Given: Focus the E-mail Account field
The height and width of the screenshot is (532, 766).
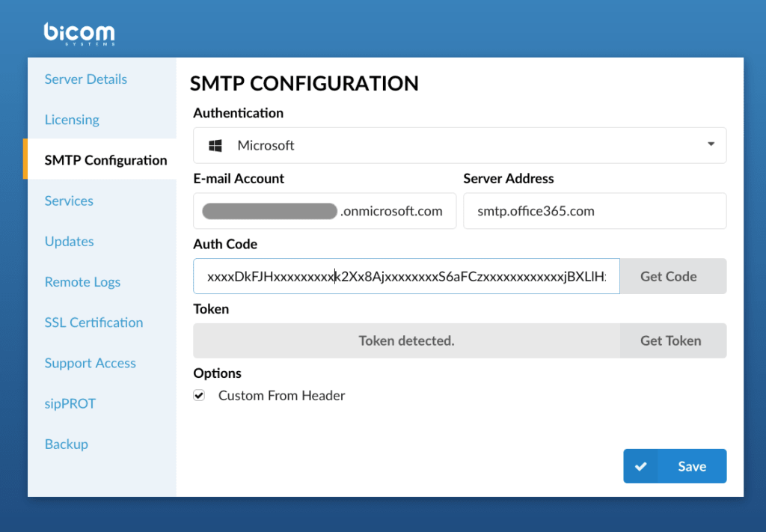Looking at the screenshot, I should click(x=325, y=211).
